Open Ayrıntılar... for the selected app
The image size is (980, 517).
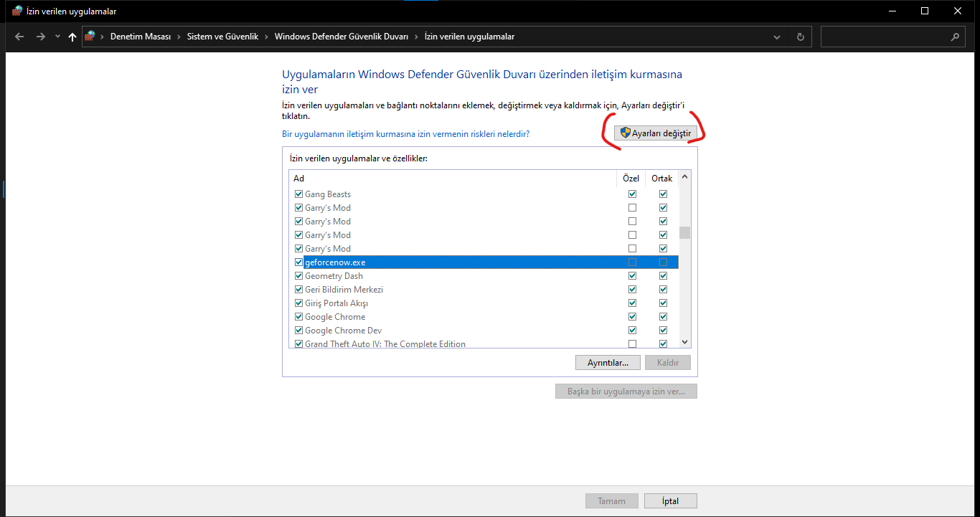pyautogui.click(x=608, y=363)
